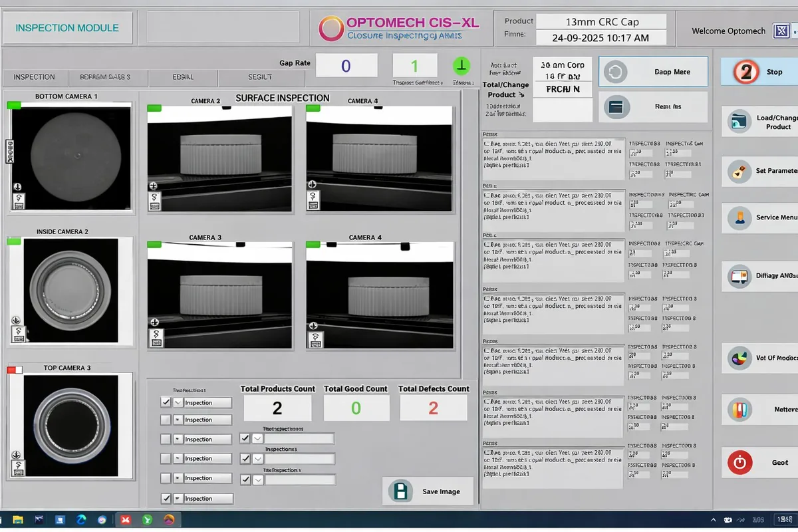
Task: Switch to the EBSIAL tab
Action: (183, 77)
